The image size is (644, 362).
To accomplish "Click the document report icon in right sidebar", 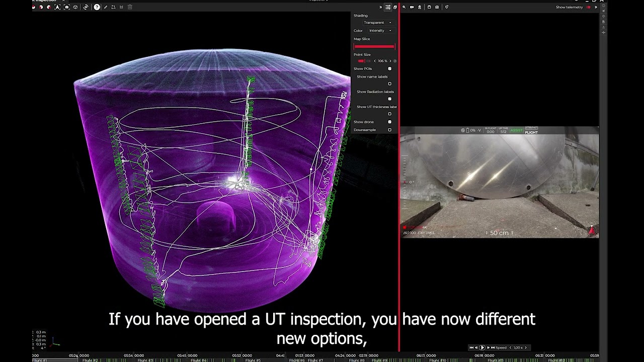I will [x=603, y=22].
